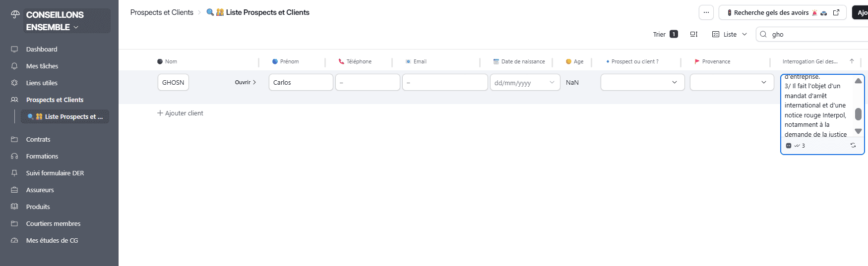Click the refresh icon in the interrogation cell
868x266 pixels.
[853, 146]
